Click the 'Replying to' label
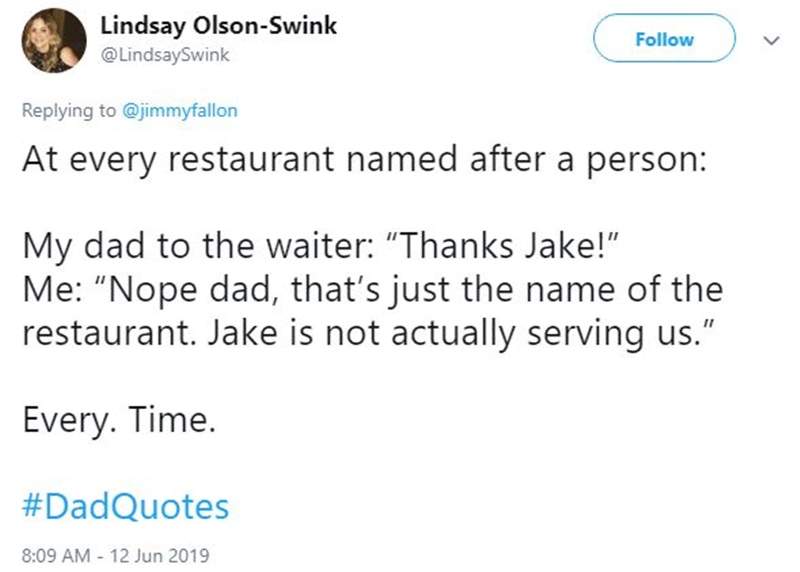 (x=68, y=111)
